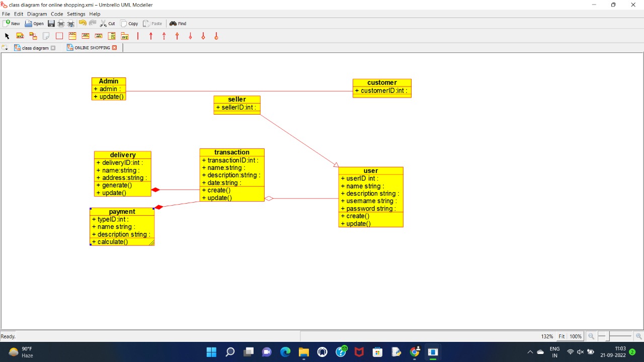Click the Print icon in toolbar
The height and width of the screenshot is (362, 644).
pyautogui.click(x=61, y=24)
